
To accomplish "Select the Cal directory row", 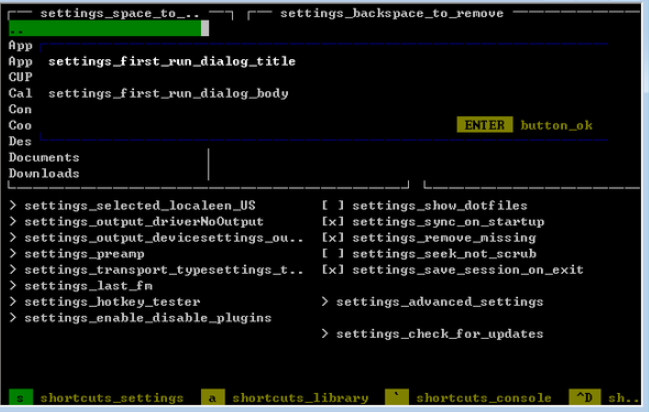I will pos(20,93).
